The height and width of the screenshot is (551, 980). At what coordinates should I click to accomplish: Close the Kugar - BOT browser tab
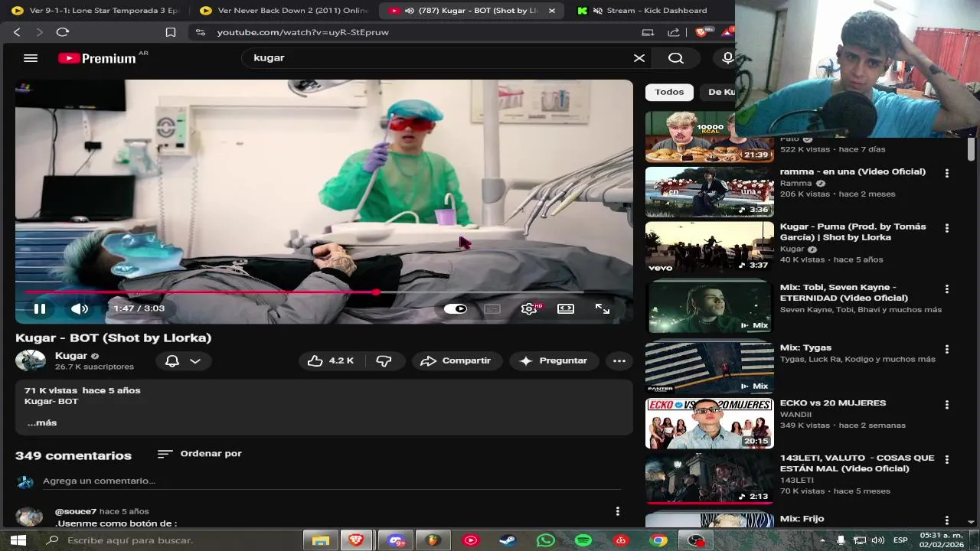[x=552, y=11]
